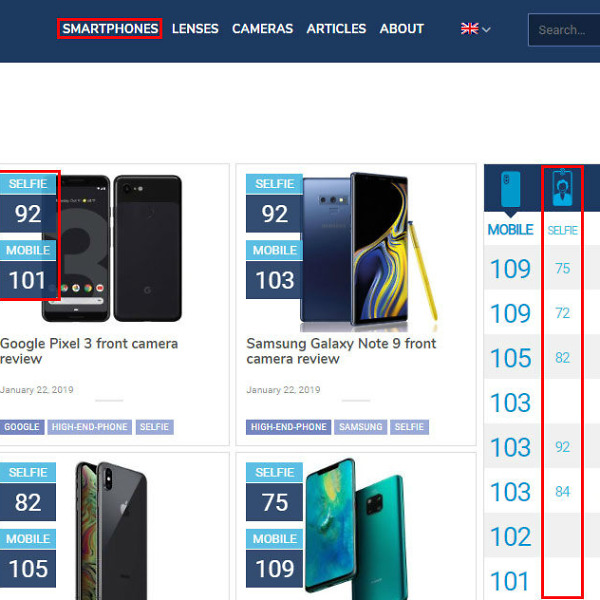Viewport: 600px width, 600px height.
Task: Click the Galaxy Note 9 phone image
Action: click(x=369, y=252)
